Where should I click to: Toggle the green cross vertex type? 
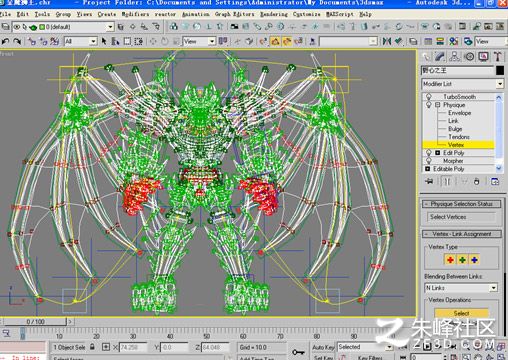pyautogui.click(x=462, y=260)
